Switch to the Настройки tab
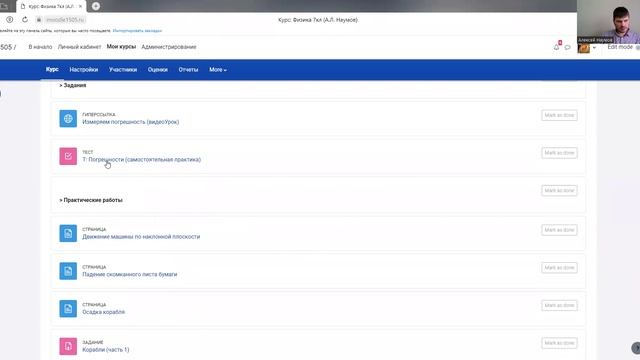 pyautogui.click(x=84, y=70)
